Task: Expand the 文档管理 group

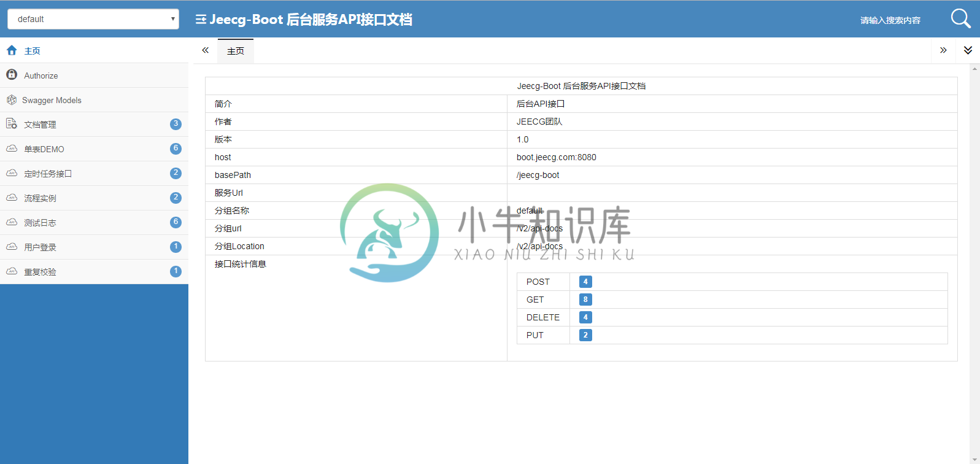Action: [x=94, y=124]
